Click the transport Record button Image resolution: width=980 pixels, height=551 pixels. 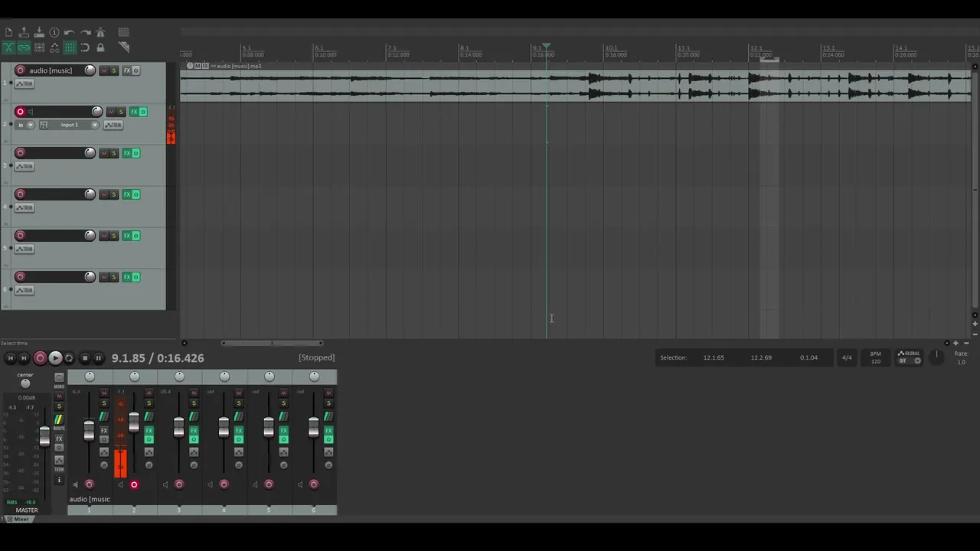[x=40, y=358]
